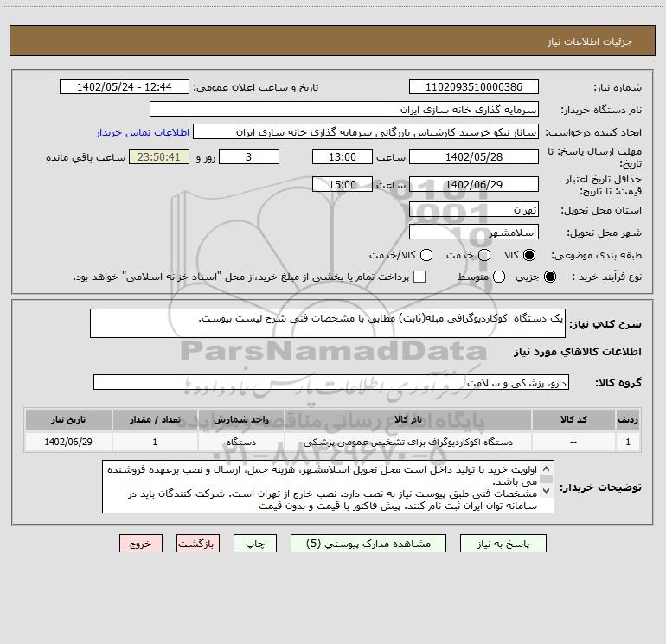
Task: Click the announcement date field 1402/05/24 - 12:44
Action: pyautogui.click(x=125, y=86)
